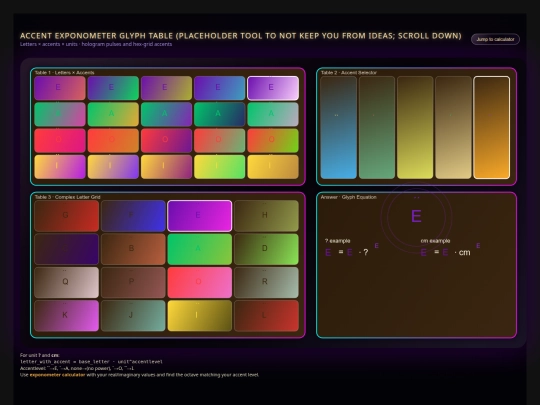Screen dimensions: 540x405
Task: Select the yellow-to-magenta I cell in Table 1
Action: pos(60,167)
